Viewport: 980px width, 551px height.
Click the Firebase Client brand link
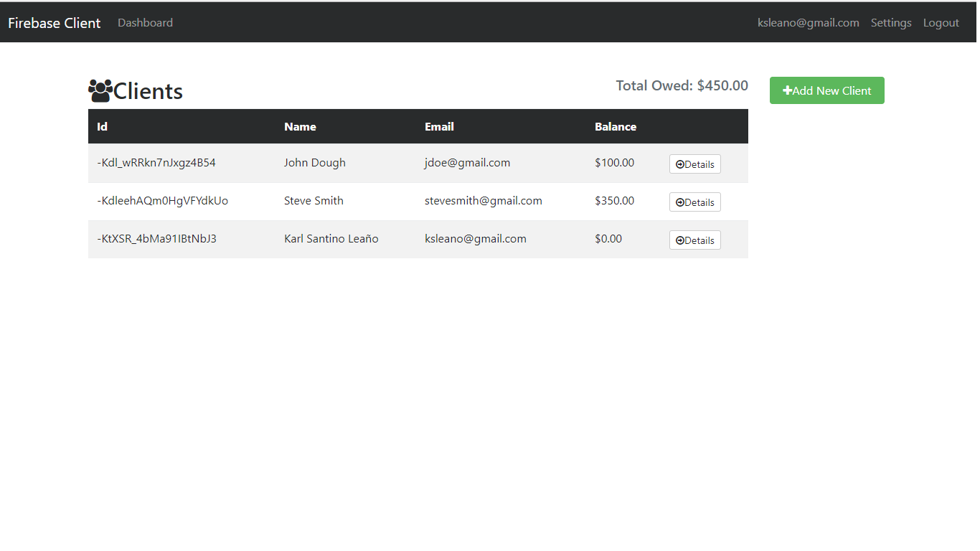click(54, 22)
